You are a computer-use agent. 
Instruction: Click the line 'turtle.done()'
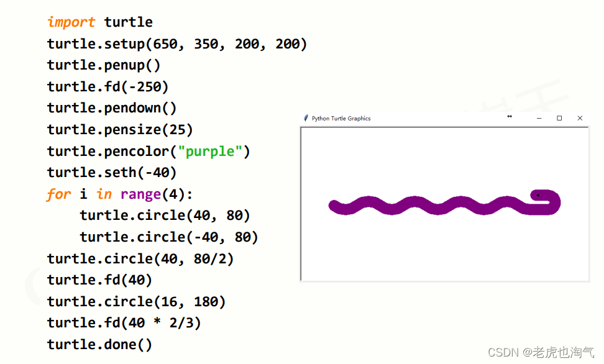pyautogui.click(x=100, y=344)
